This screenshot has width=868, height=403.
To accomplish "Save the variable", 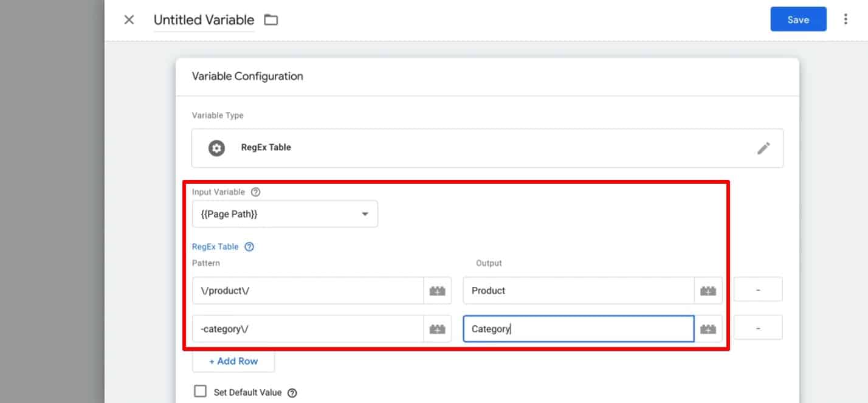I will point(797,19).
